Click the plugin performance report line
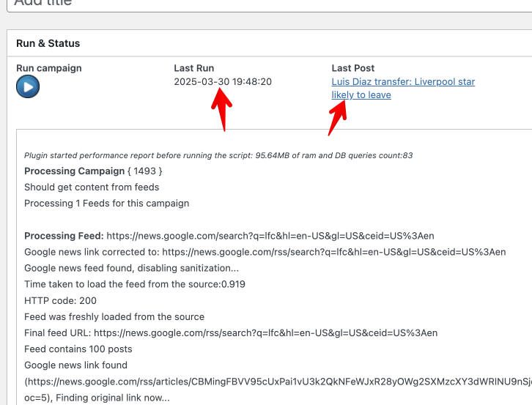532x405 pixels. tap(218, 155)
